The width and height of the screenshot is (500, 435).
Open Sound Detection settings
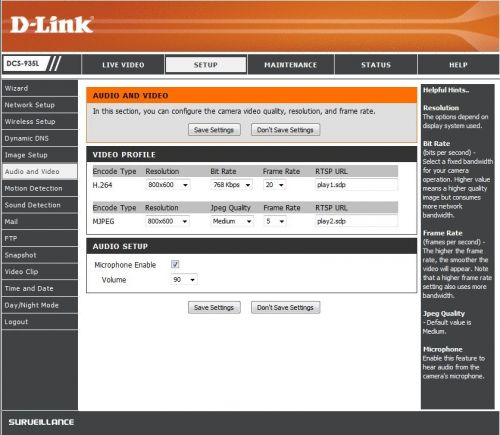tap(40, 205)
